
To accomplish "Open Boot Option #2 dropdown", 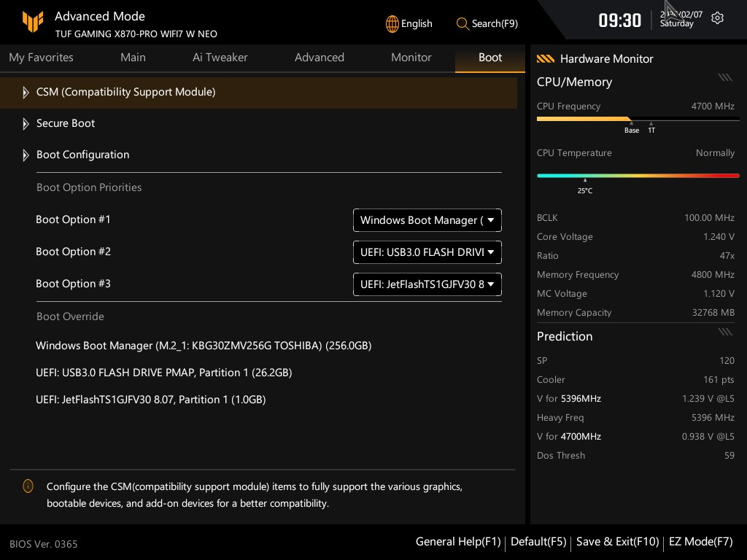I will (427, 252).
